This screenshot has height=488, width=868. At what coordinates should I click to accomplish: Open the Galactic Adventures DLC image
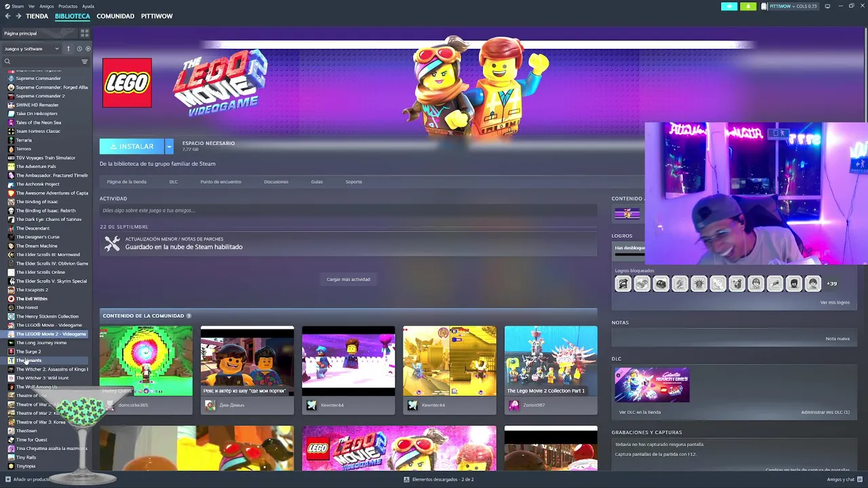652,384
